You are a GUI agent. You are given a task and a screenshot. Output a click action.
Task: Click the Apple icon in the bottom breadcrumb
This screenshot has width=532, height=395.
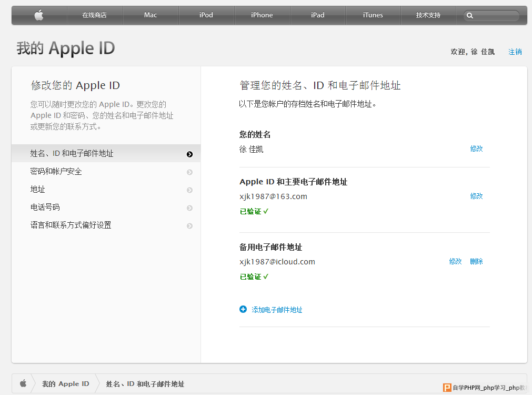23,383
